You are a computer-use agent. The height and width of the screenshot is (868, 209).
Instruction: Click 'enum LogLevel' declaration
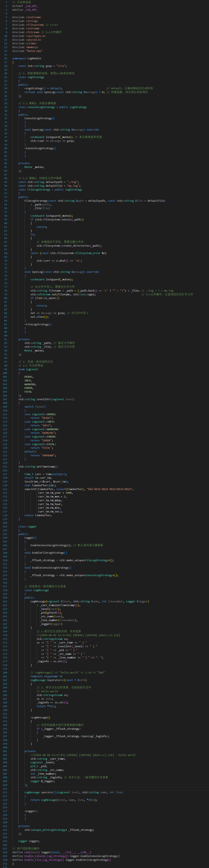pos(28,369)
